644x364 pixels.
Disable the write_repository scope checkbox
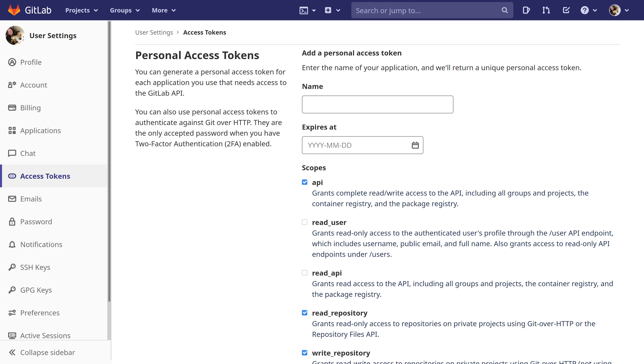(305, 353)
